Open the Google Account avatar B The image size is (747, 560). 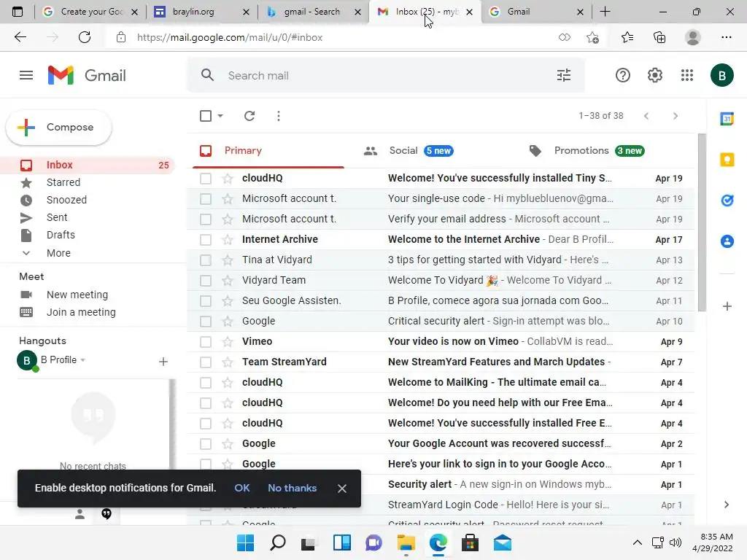(x=721, y=75)
